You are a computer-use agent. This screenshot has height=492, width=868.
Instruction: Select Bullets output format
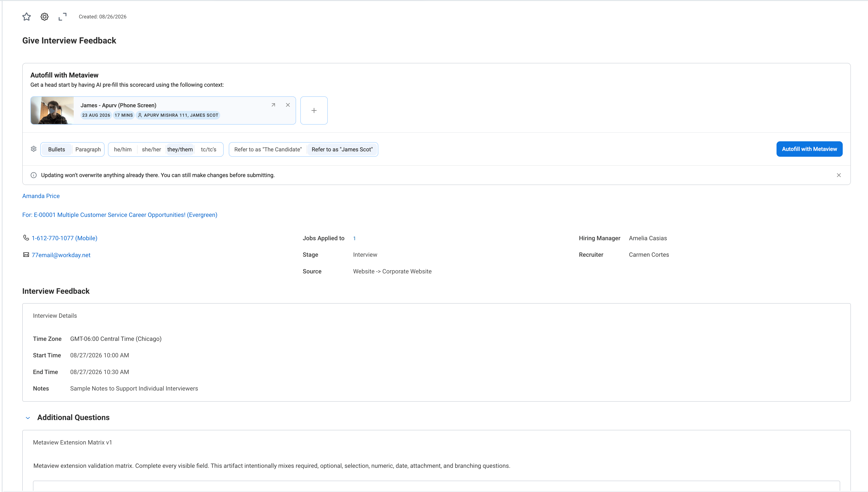[x=57, y=149]
